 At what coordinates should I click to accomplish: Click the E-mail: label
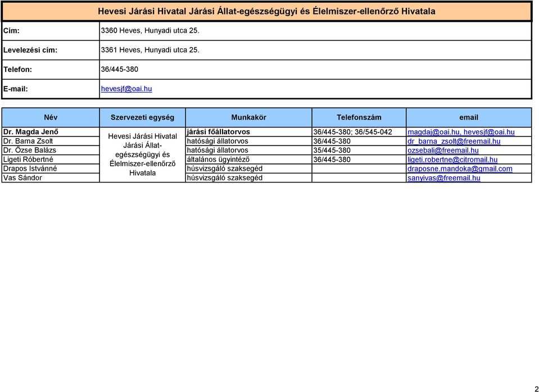[16, 89]
